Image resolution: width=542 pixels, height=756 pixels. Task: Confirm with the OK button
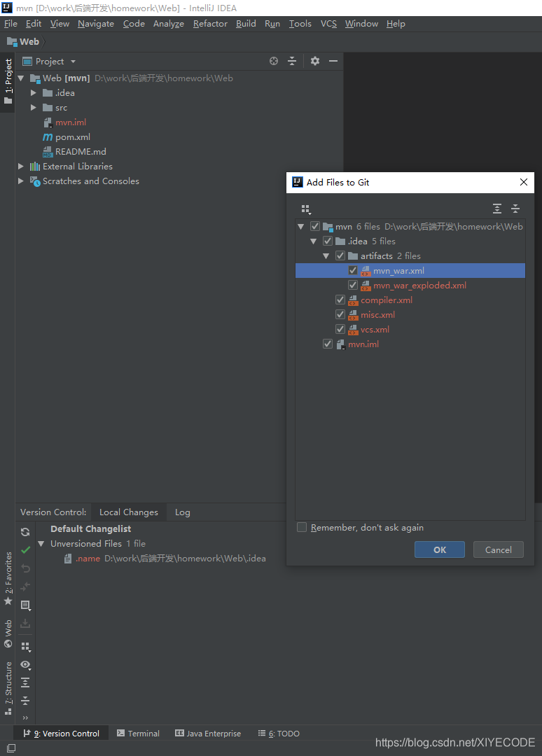click(440, 549)
